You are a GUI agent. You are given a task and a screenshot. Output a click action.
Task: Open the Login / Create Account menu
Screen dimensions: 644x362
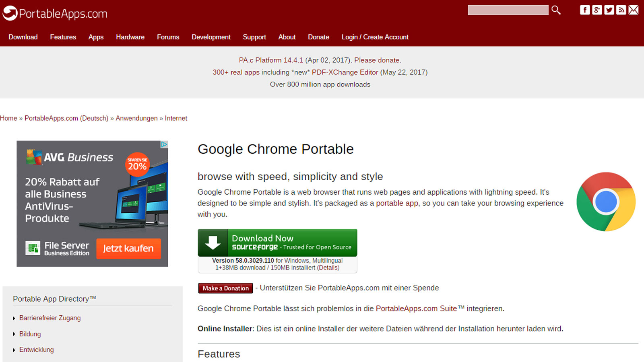click(x=375, y=37)
